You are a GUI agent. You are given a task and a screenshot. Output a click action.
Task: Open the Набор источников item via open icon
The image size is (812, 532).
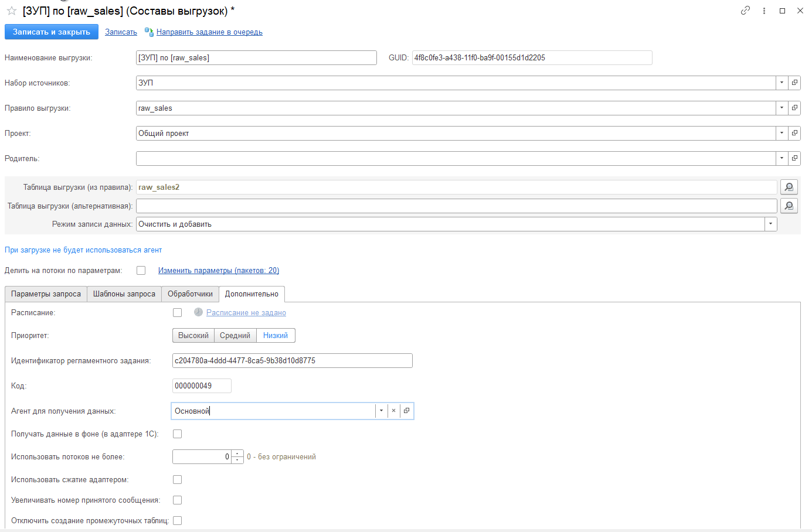794,83
